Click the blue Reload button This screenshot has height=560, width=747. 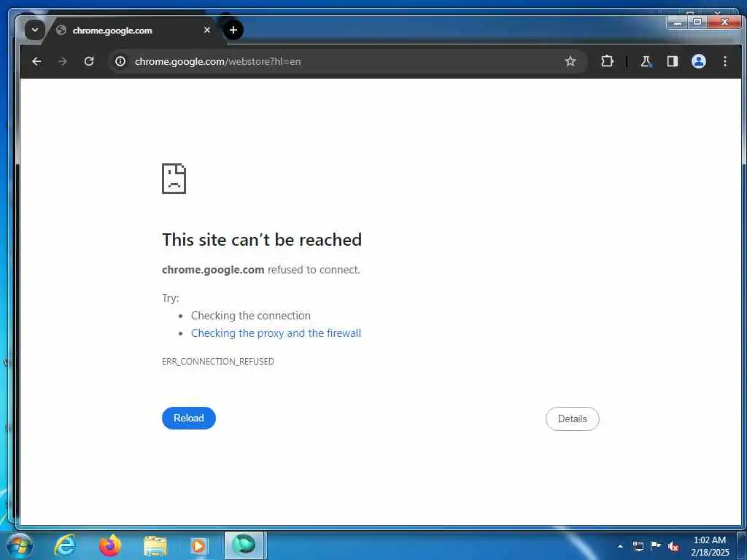(x=189, y=418)
